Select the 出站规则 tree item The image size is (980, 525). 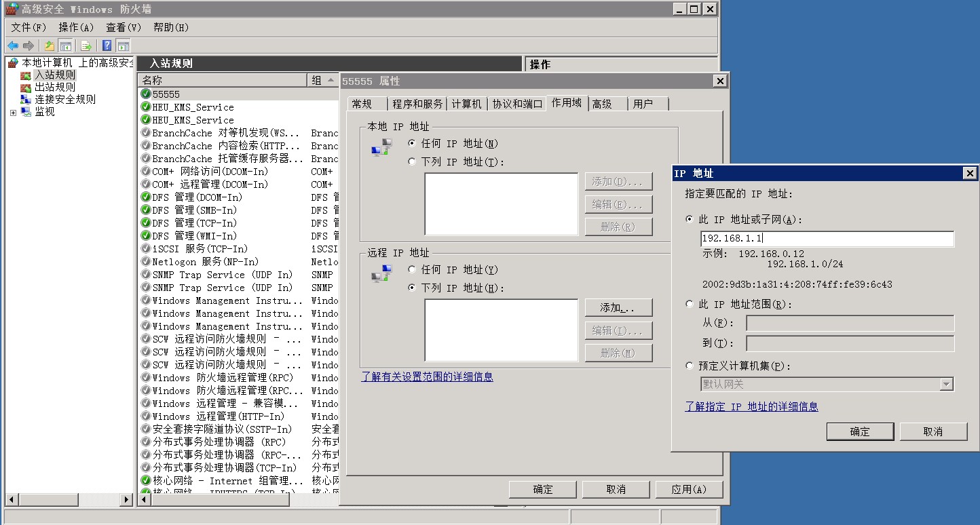click(x=55, y=87)
